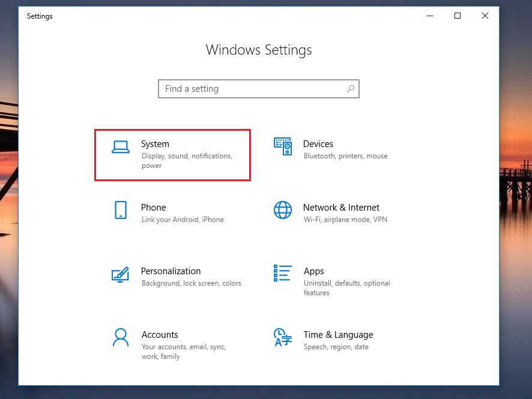
Task: Select the Apps category title
Action: [313, 271]
